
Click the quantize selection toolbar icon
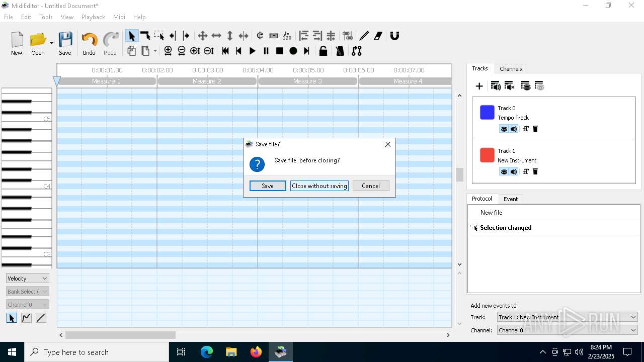point(348,36)
